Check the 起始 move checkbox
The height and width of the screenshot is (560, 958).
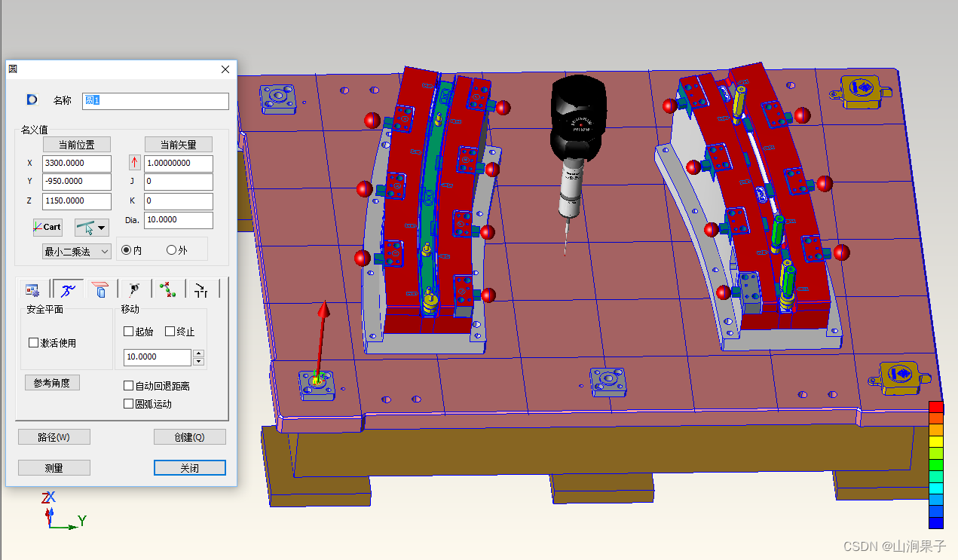[x=128, y=332]
